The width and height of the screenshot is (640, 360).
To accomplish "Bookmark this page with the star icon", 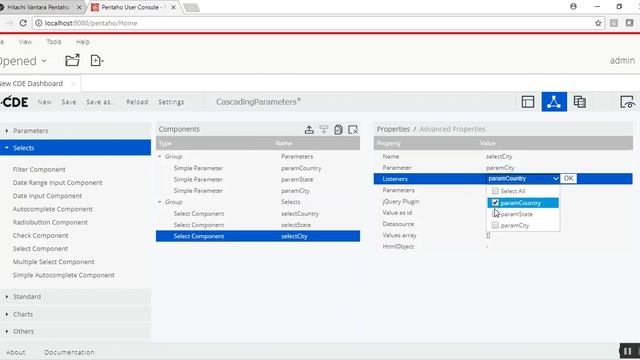I will pyautogui.click(x=598, y=23).
